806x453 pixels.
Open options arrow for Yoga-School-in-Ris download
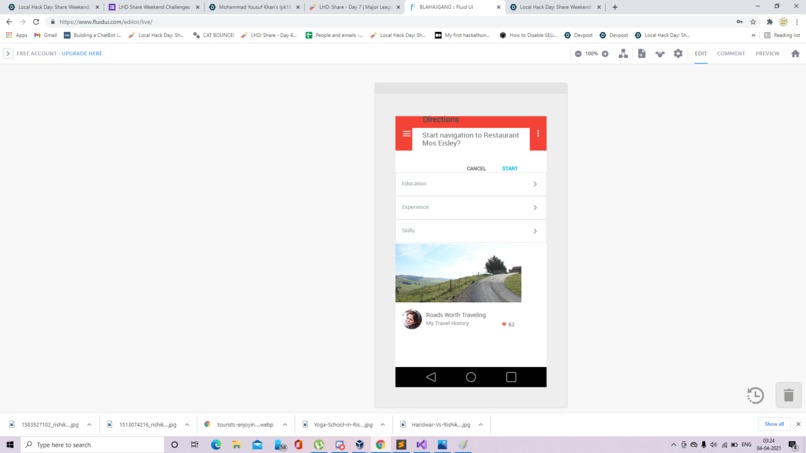pos(383,425)
